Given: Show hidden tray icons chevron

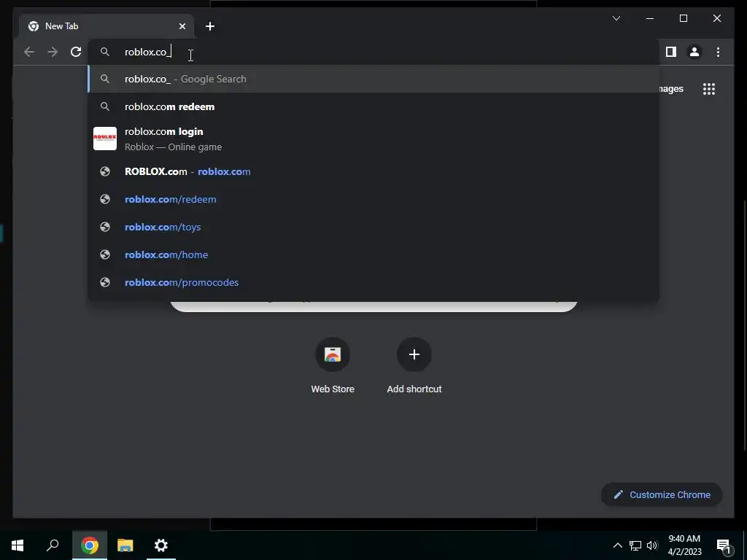Looking at the screenshot, I should point(617,545).
